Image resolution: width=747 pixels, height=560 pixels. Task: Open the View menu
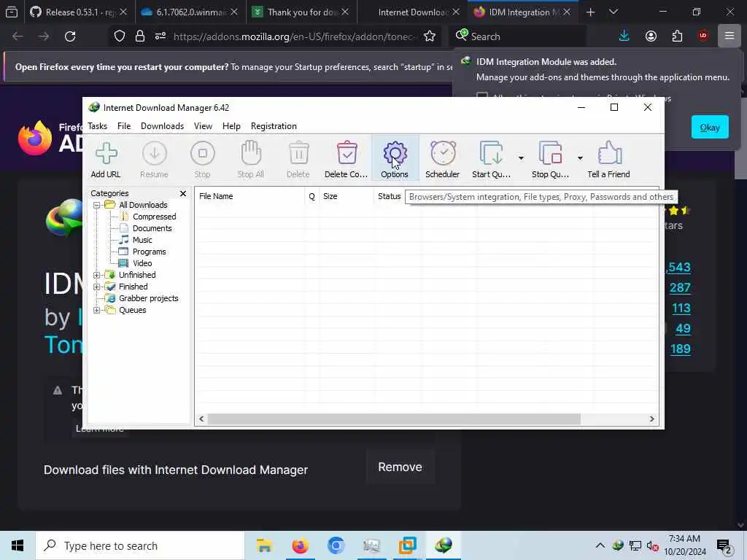203,126
